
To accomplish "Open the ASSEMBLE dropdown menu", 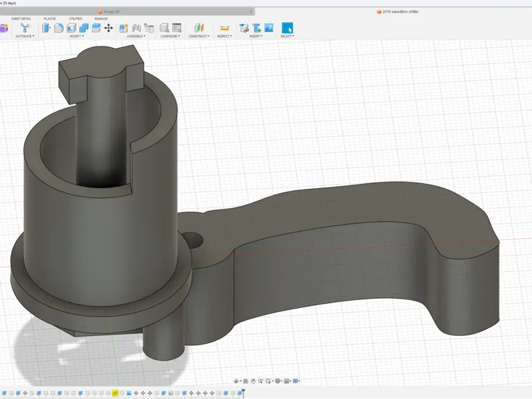I will tap(136, 36).
